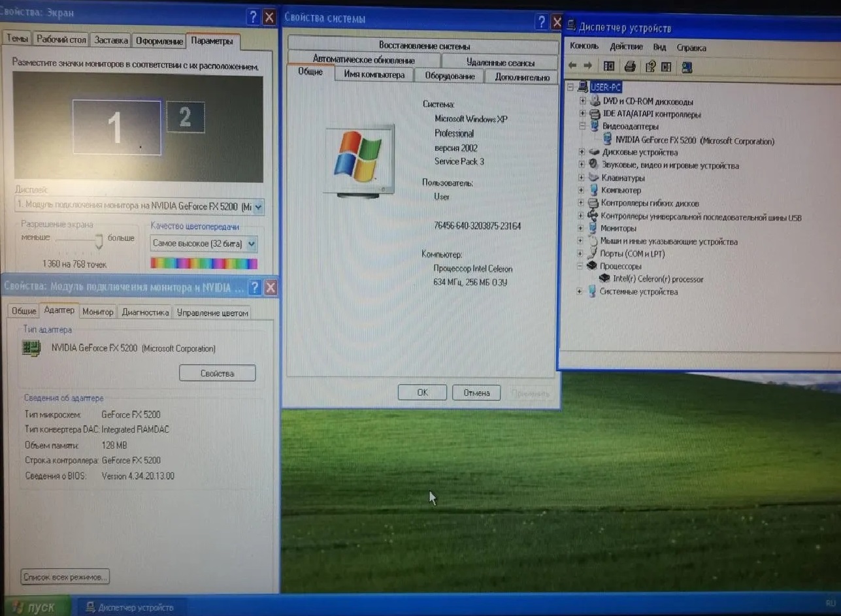Click the Back arrow in Device Manager toolbar
Viewport: 841px width, 616px height.
(573, 66)
